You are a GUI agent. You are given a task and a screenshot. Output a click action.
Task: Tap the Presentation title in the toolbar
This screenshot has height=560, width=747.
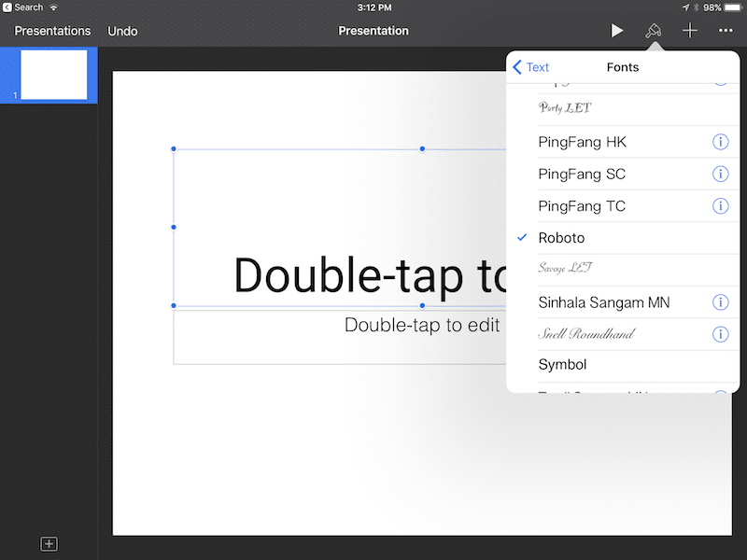pos(373,30)
